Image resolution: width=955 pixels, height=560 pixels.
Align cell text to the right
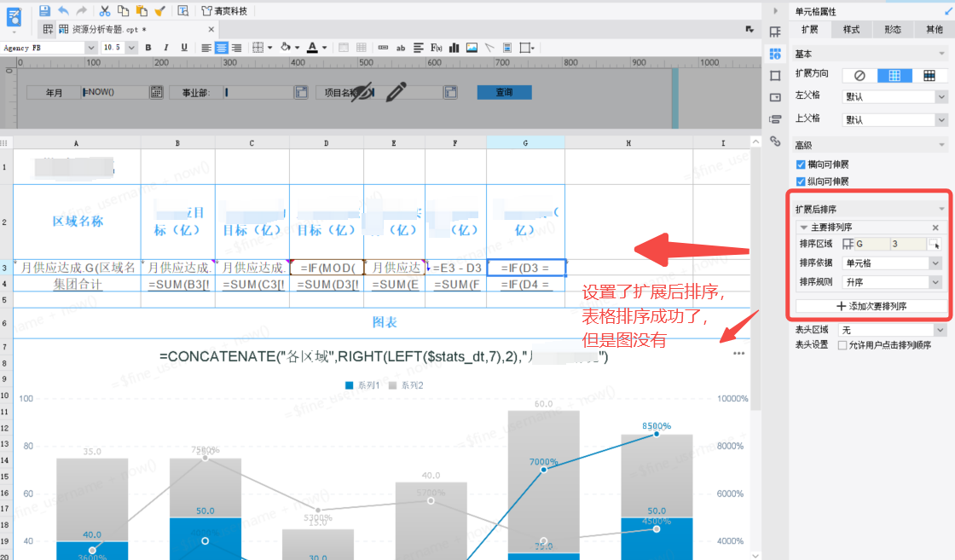tap(236, 48)
